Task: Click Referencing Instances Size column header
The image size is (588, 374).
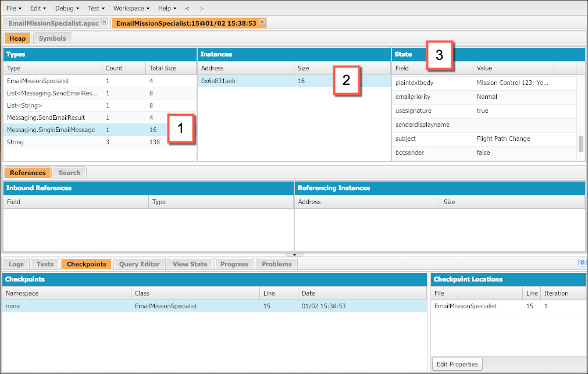Action: point(512,202)
